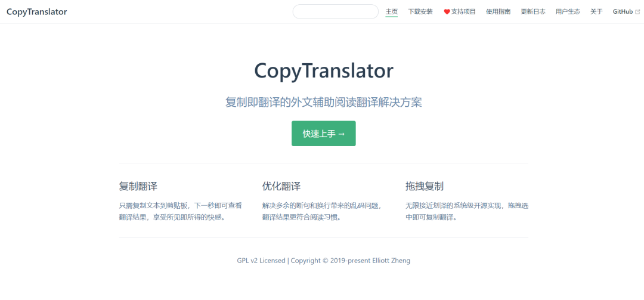Screen dimensions: 644x300
Task: Click the red heart icon before 支持项目
Action: [447, 12]
